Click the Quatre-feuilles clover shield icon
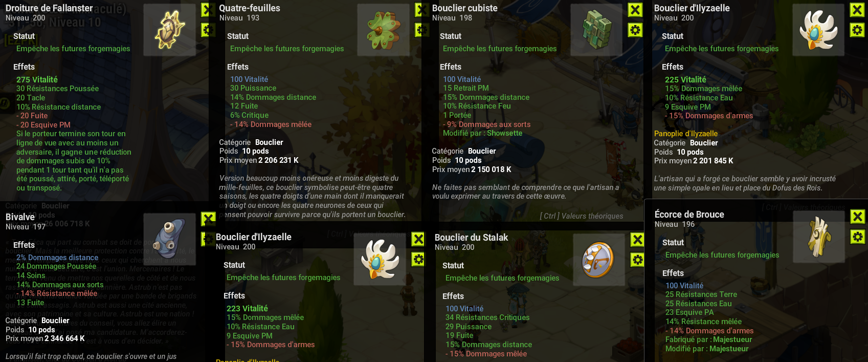The image size is (868, 362). click(383, 30)
